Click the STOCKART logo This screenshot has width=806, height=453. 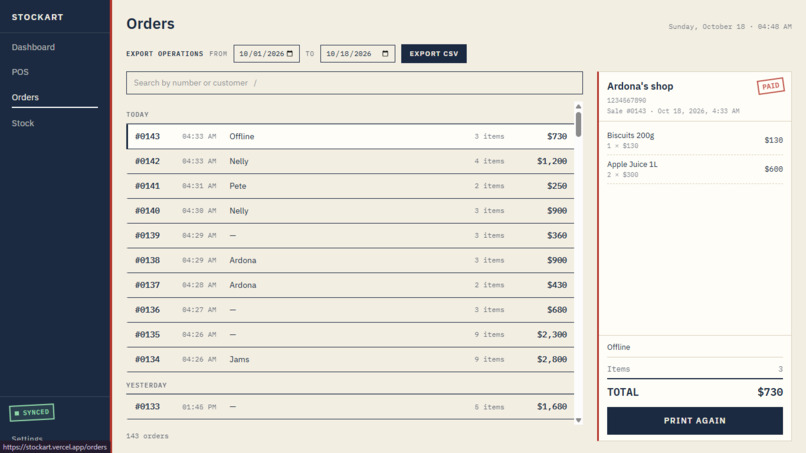pos(38,17)
